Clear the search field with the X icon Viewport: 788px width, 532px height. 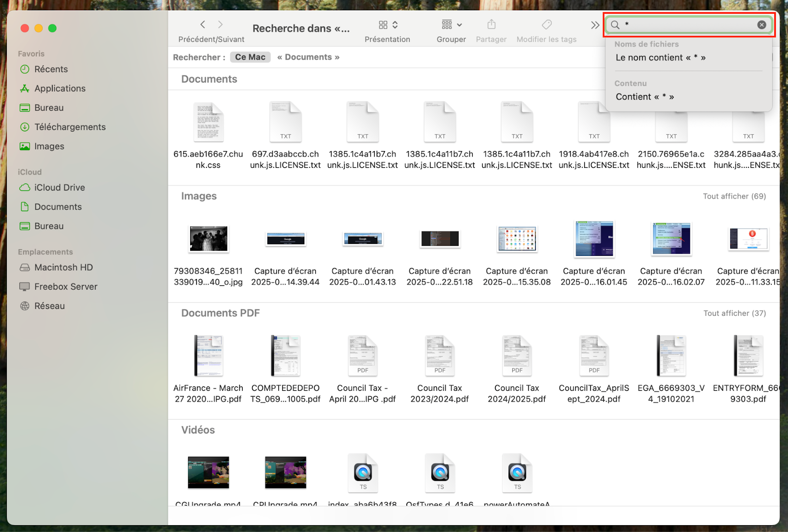(761, 25)
